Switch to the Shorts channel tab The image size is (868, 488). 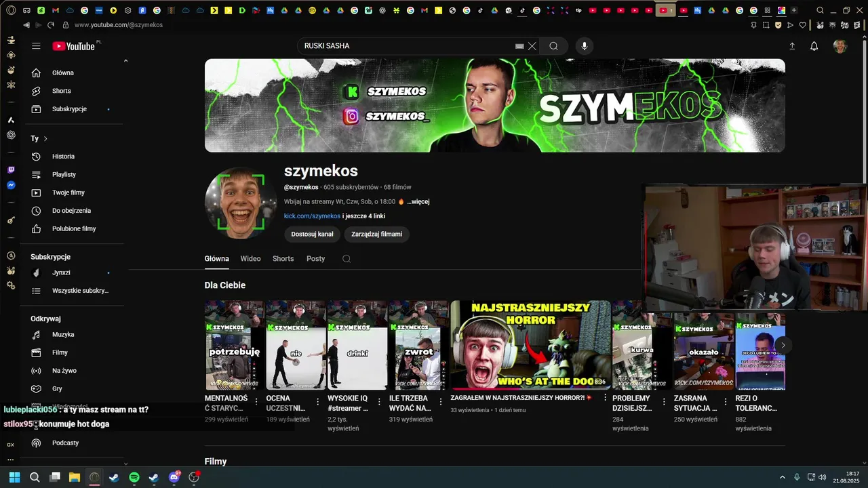coord(283,258)
